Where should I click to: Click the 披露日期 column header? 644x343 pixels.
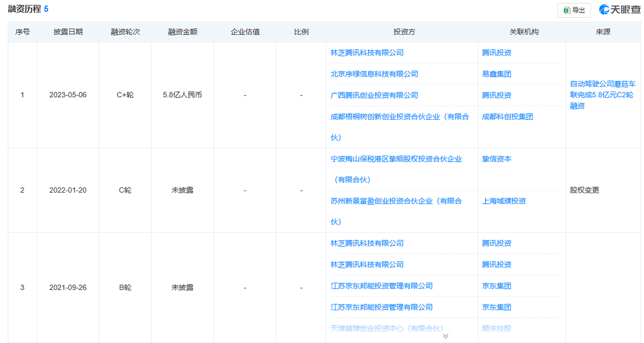click(68, 32)
